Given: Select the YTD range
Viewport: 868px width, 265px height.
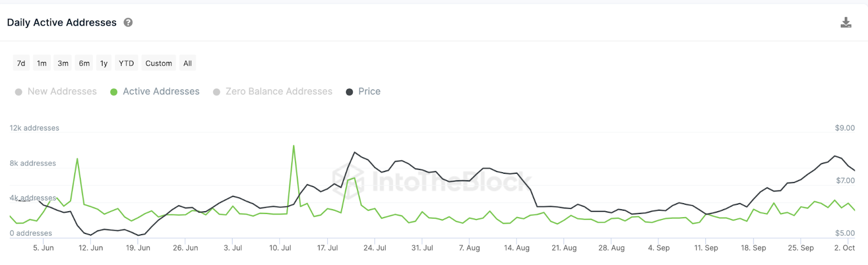Looking at the screenshot, I should (x=126, y=63).
